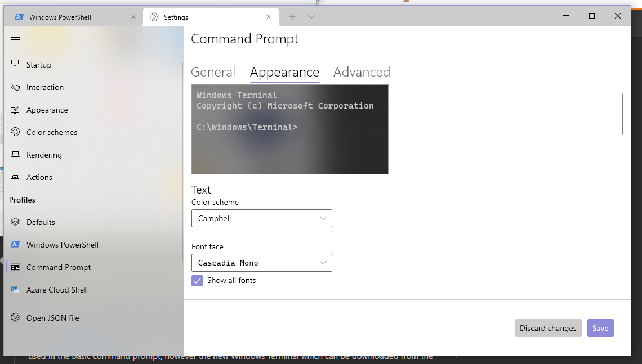Click the Text section heading
Image resolution: width=642 pixels, height=364 pixels.
[x=201, y=190]
